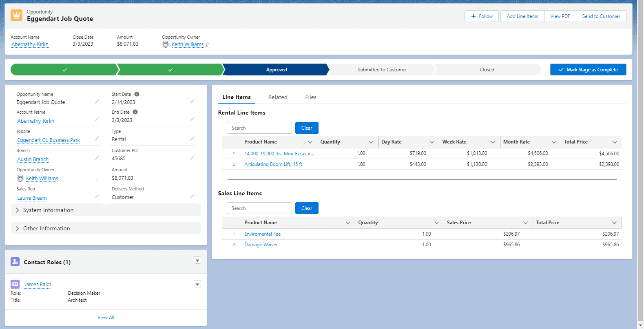Click the orange Opportunity crown icon
This screenshot has width=644, height=329.
click(17, 15)
